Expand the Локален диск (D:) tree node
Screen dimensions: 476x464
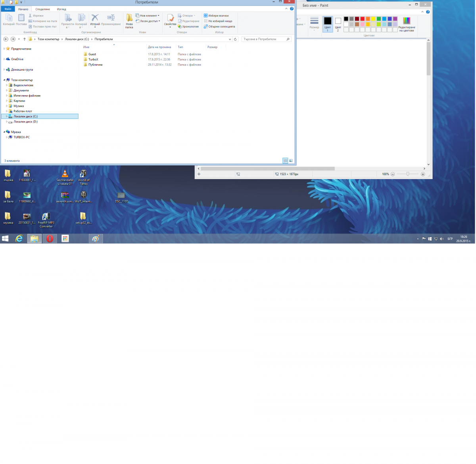click(x=7, y=122)
